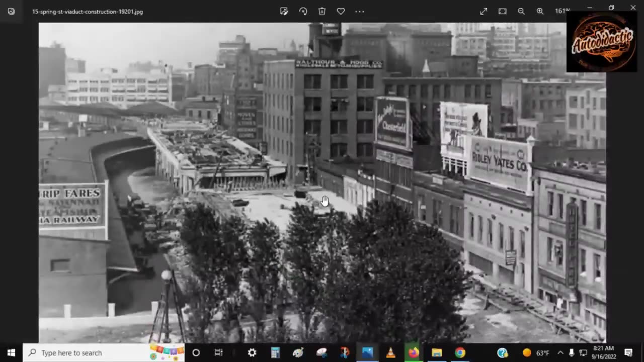Screen dimensions: 644x362
Task: Click the Get Help question mark icon
Action: tap(503, 352)
